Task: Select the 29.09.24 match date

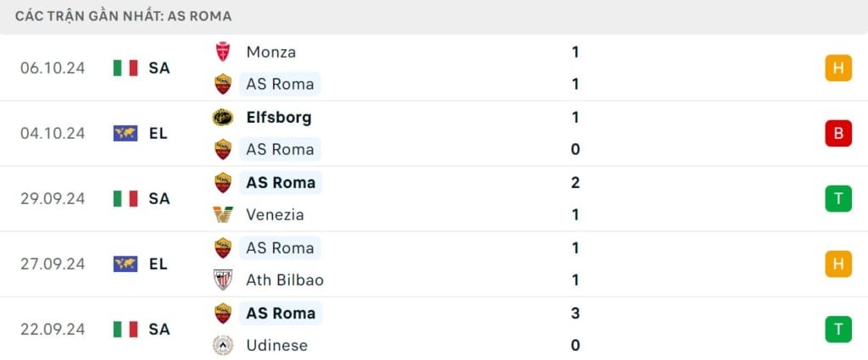Action: pos(53,198)
